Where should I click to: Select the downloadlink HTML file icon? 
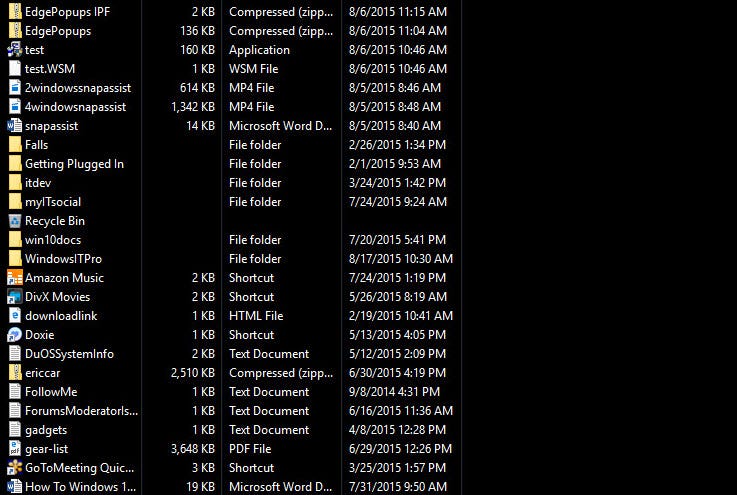click(14, 316)
